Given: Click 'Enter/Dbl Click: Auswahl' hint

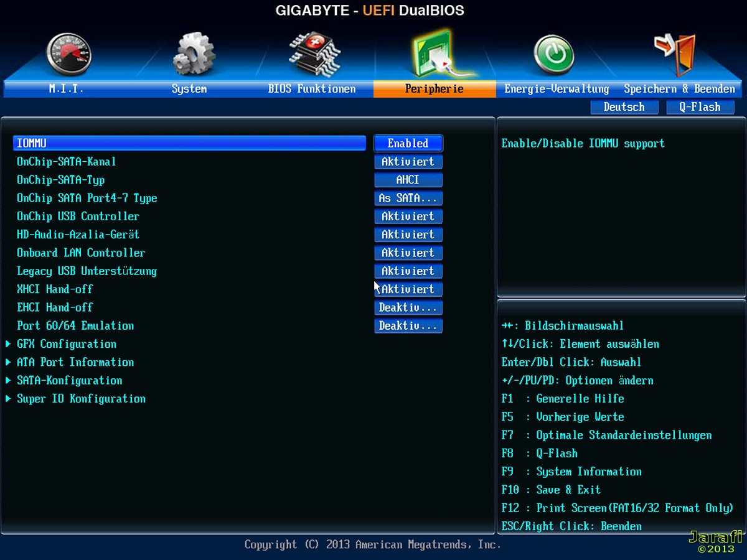Looking at the screenshot, I should pyautogui.click(x=571, y=362).
